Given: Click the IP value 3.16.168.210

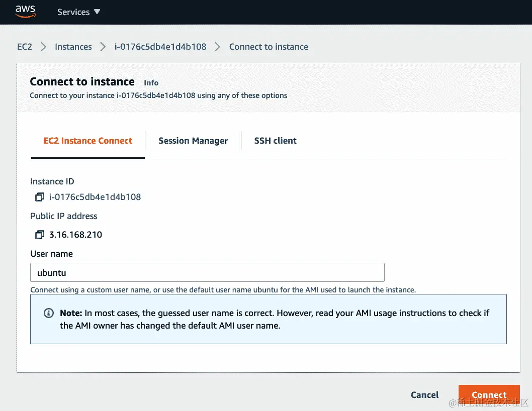Looking at the screenshot, I should click(75, 235).
